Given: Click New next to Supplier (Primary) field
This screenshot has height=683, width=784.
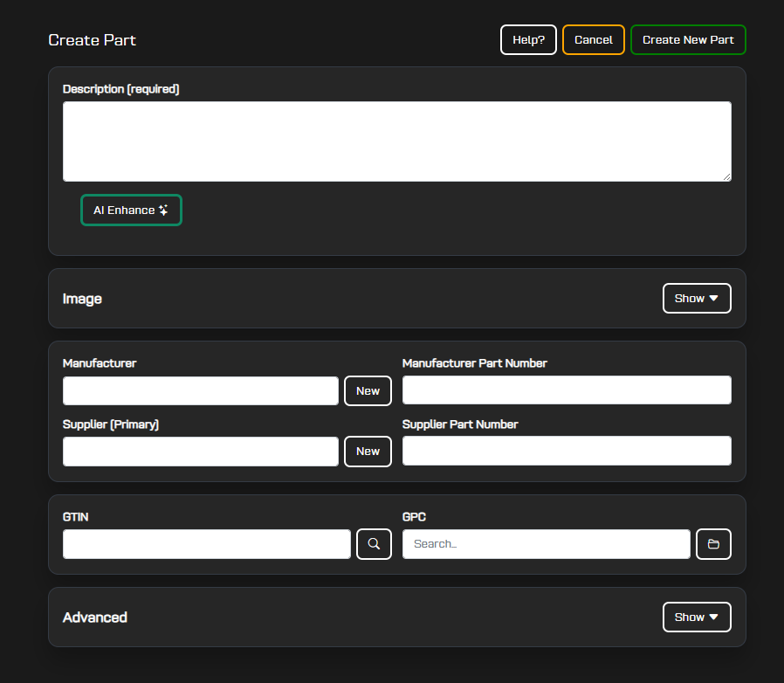Looking at the screenshot, I should tap(368, 452).
